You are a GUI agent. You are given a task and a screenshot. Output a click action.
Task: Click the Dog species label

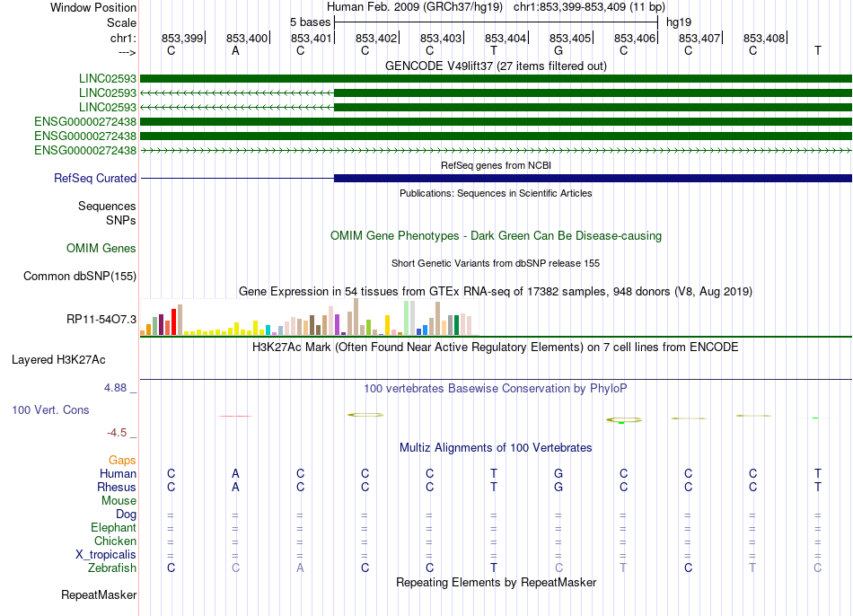[127, 515]
